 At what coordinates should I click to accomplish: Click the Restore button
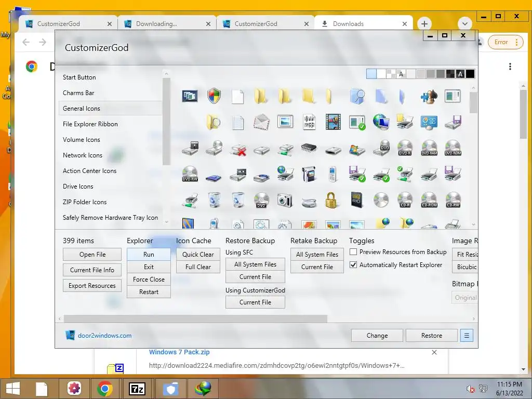[x=432, y=336]
